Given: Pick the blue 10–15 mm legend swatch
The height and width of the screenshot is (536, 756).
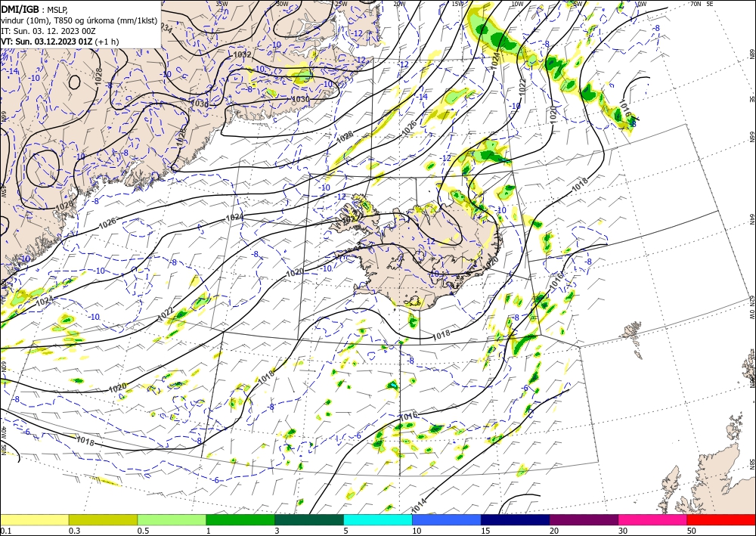Looking at the screenshot, I should [x=447, y=519].
